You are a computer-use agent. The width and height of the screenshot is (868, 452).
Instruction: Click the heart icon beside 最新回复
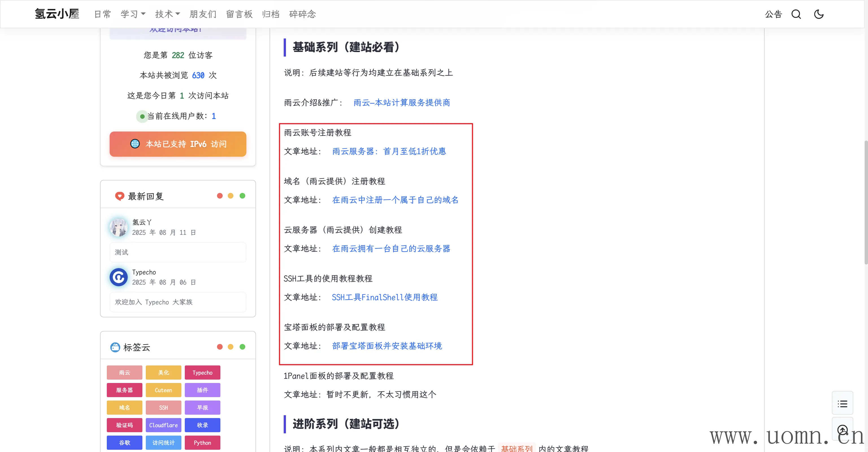(119, 196)
